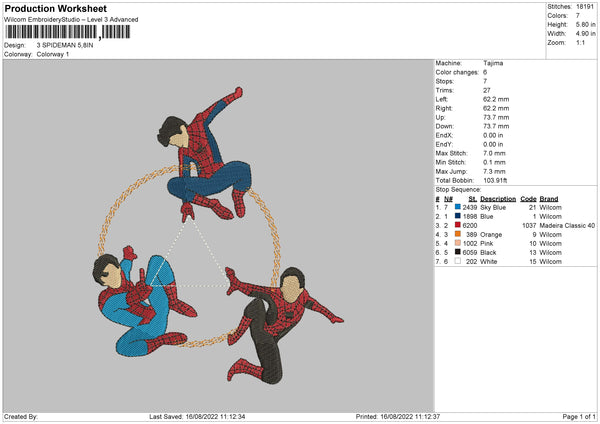Click the 'Code' column header
This screenshot has width=600, height=424.
(528, 199)
